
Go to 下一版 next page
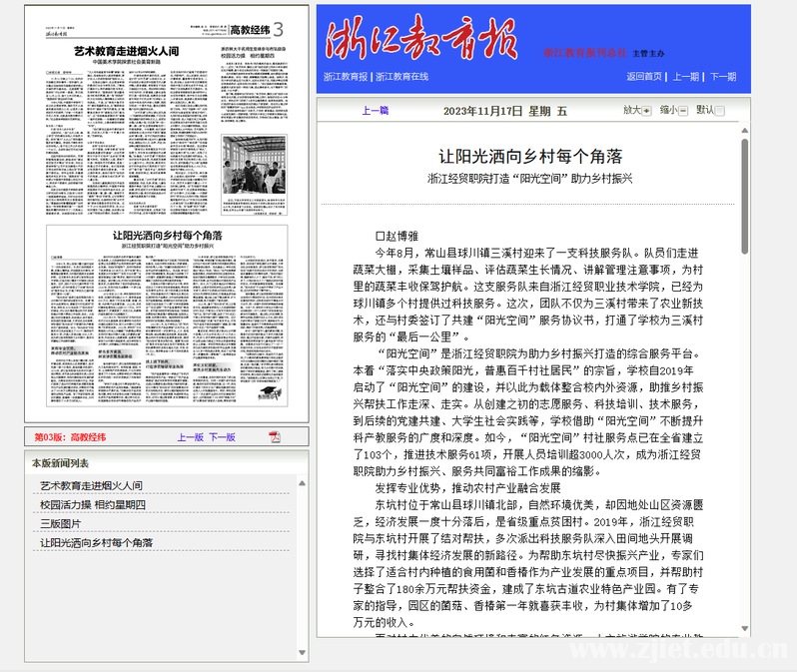222,437
